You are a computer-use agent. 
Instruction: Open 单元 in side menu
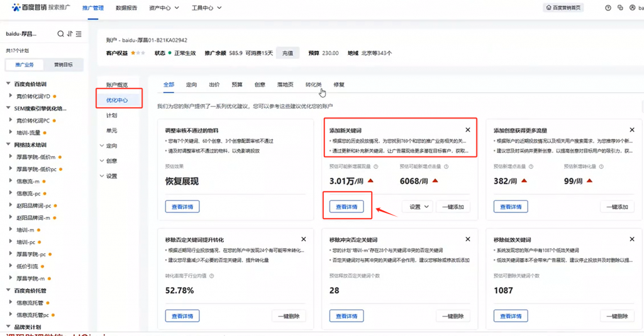[112, 131]
